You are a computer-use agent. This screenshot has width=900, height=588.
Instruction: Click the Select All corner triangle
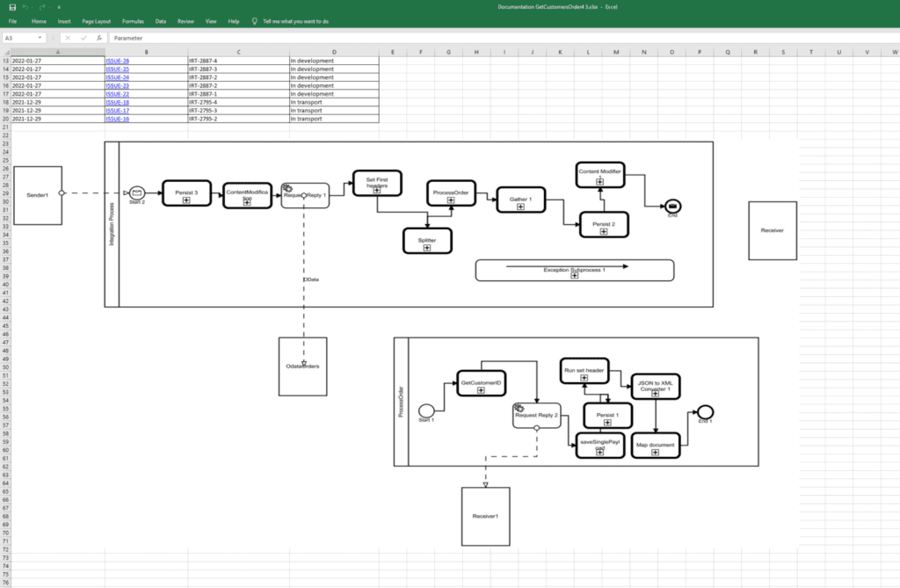[6, 52]
